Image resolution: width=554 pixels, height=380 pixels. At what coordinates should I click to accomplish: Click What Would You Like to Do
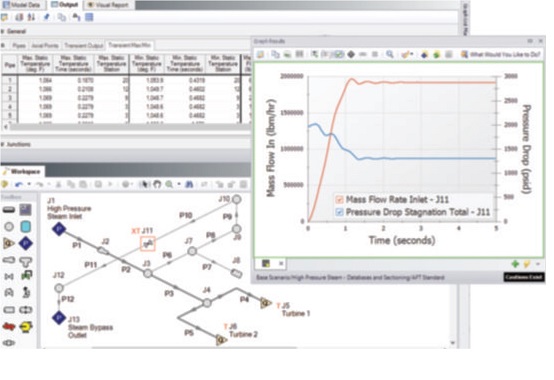pyautogui.click(x=500, y=54)
